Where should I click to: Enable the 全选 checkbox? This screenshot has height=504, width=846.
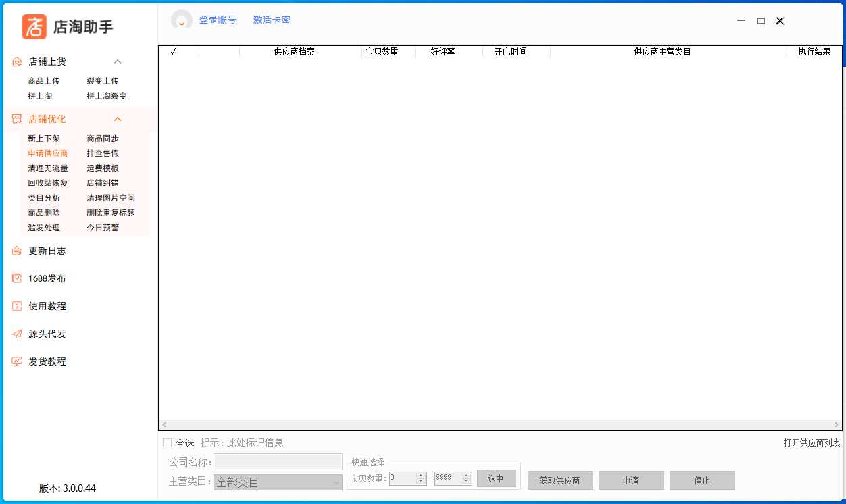166,443
